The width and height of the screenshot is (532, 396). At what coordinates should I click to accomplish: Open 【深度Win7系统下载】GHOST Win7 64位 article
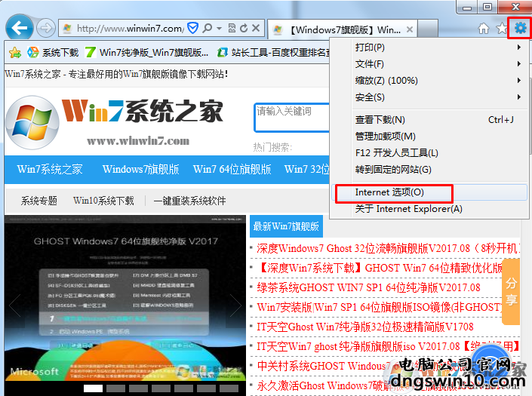point(380,269)
